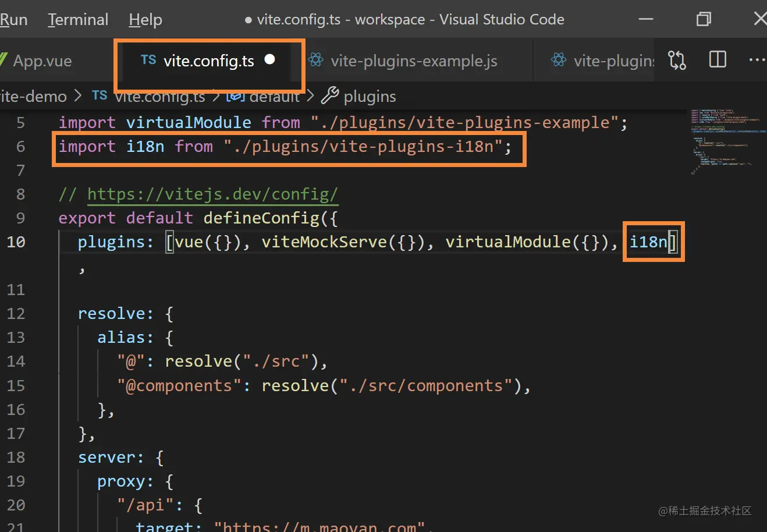The image size is (767, 532).
Task: Click the TS file icon in the breadcrumb
Action: tap(100, 95)
